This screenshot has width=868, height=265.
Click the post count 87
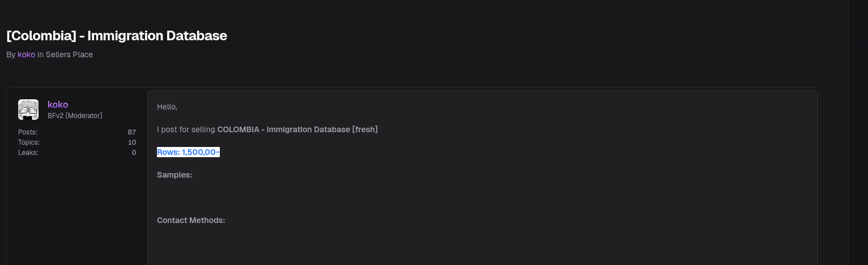tap(132, 132)
